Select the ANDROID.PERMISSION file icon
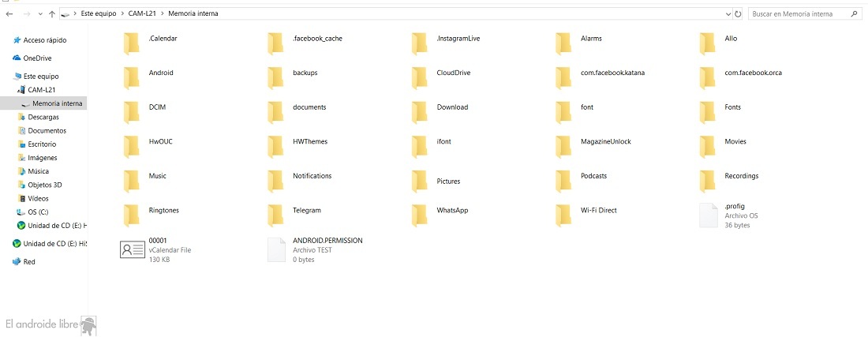 [x=277, y=249]
